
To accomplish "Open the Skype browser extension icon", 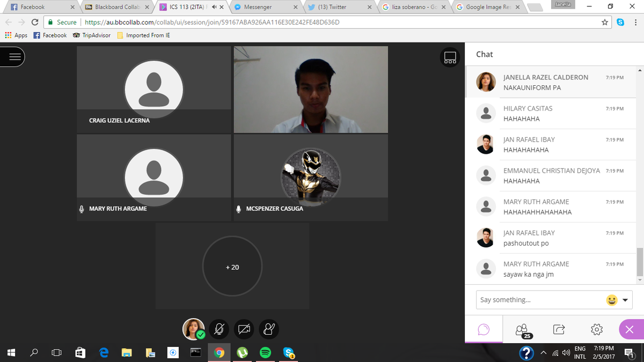I will (620, 23).
